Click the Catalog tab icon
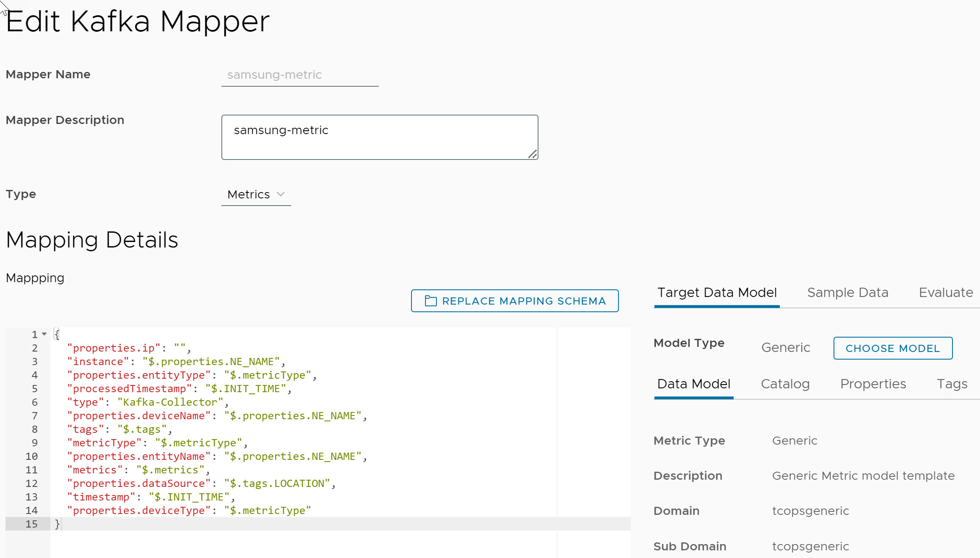The image size is (980, 558). tap(785, 385)
